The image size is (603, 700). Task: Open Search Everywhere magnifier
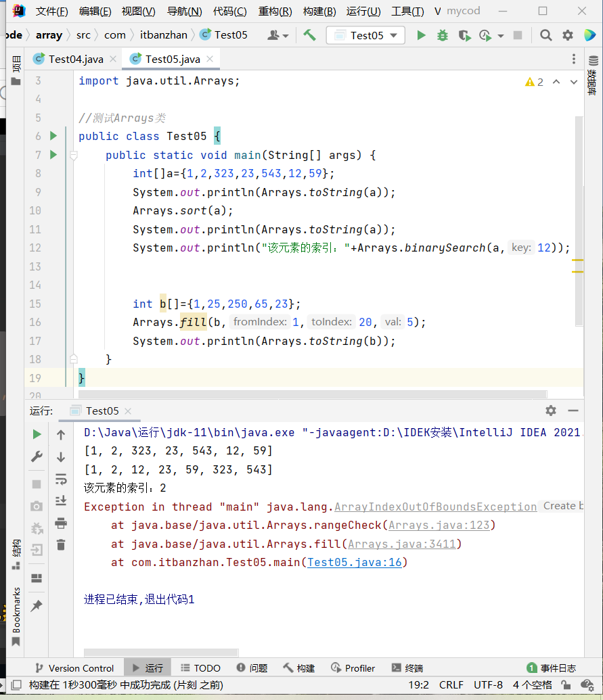(x=545, y=35)
